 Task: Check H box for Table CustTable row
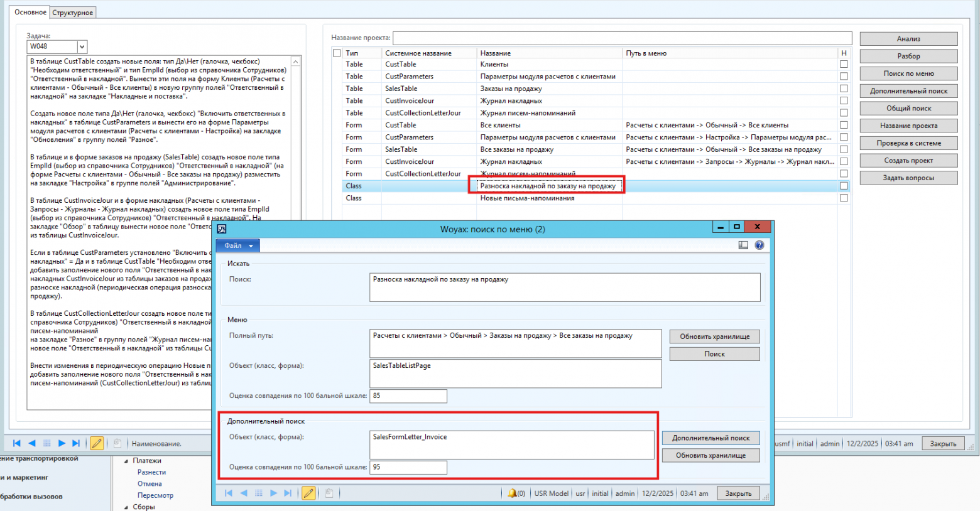pyautogui.click(x=844, y=64)
